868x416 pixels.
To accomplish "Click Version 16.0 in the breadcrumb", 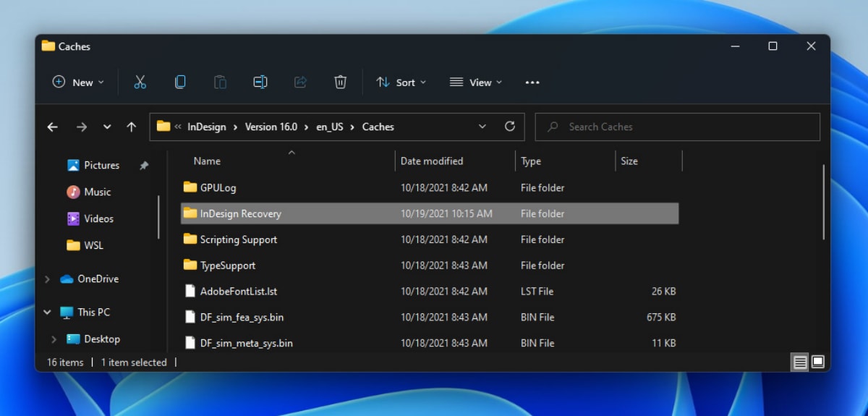I will coord(271,127).
